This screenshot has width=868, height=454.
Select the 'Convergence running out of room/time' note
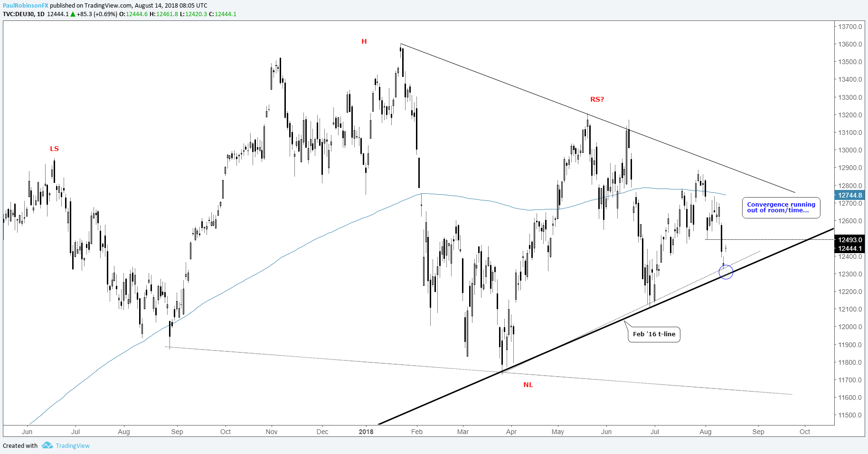[781, 208]
